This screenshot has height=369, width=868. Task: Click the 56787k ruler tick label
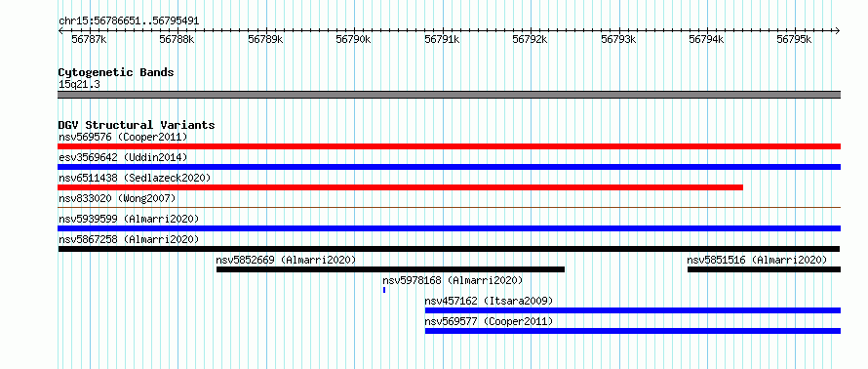click(x=90, y=39)
